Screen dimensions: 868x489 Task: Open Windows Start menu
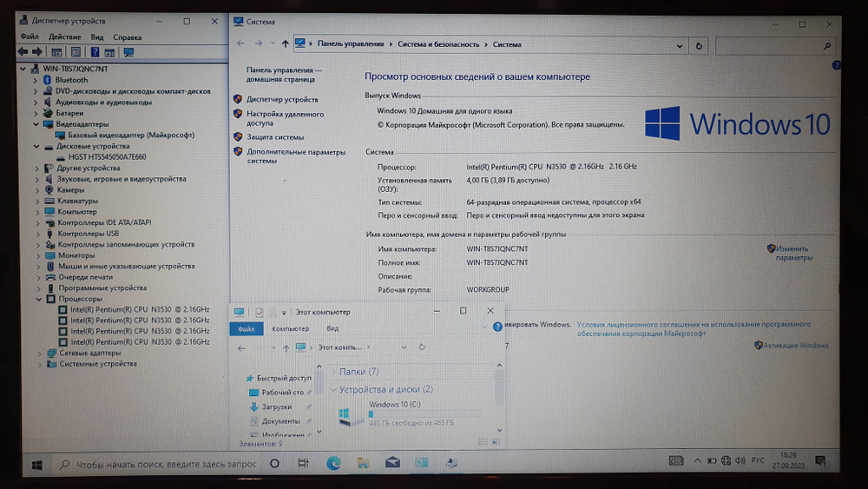(37, 465)
